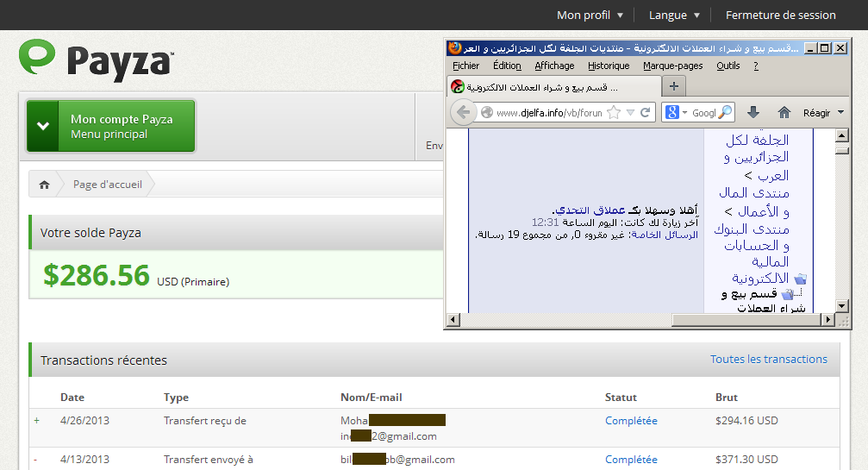Click the Brut column header
The height and width of the screenshot is (470, 868).
727,398
